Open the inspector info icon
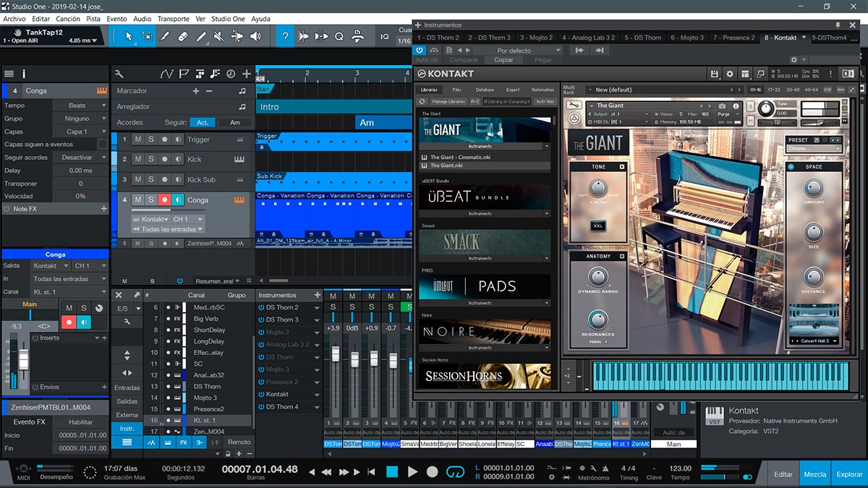 tap(24, 73)
